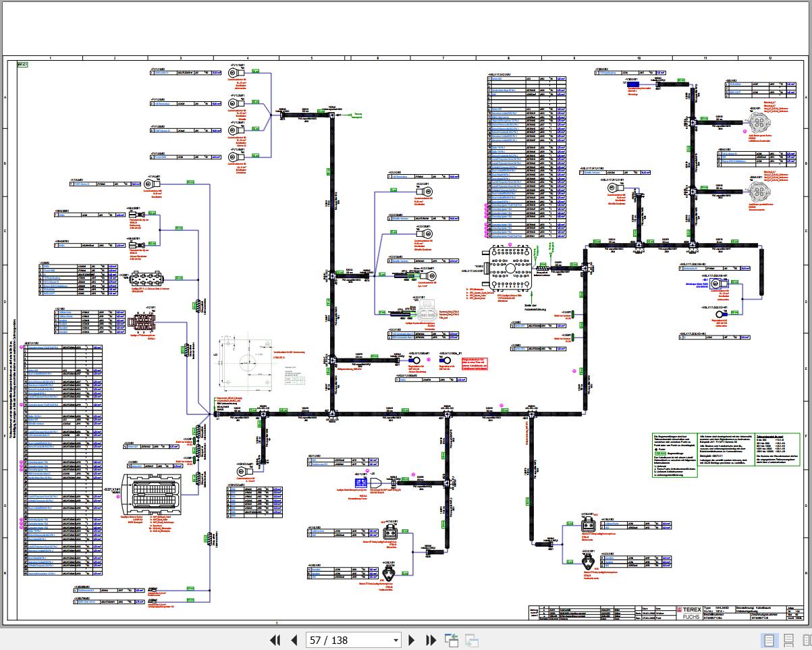
Task: Enable single page view mode
Action: [769, 640]
